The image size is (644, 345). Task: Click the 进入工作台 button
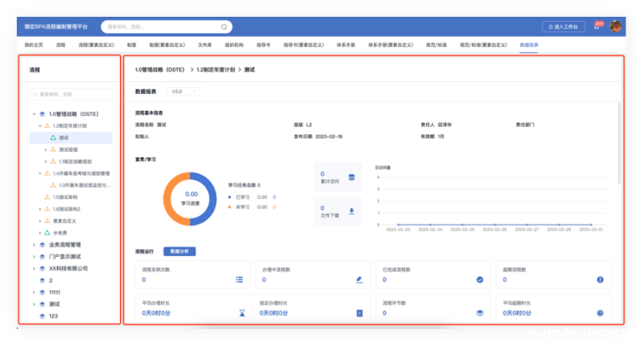click(x=563, y=27)
